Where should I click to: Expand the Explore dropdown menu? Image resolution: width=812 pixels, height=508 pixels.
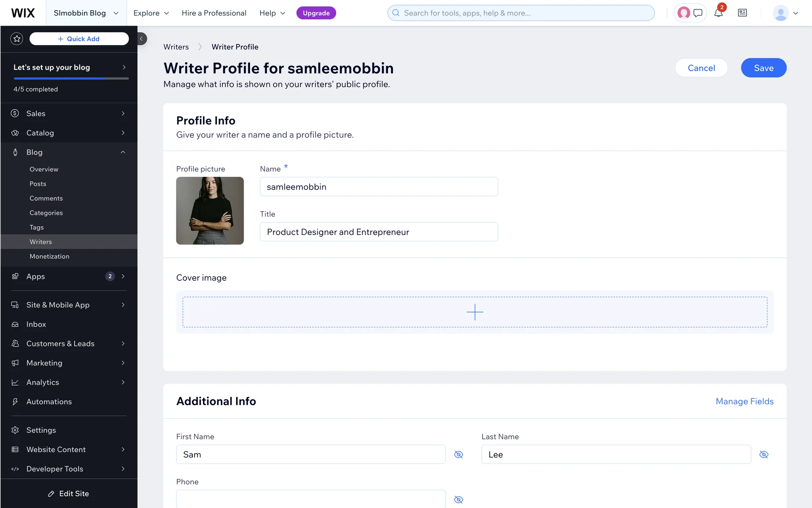click(151, 13)
